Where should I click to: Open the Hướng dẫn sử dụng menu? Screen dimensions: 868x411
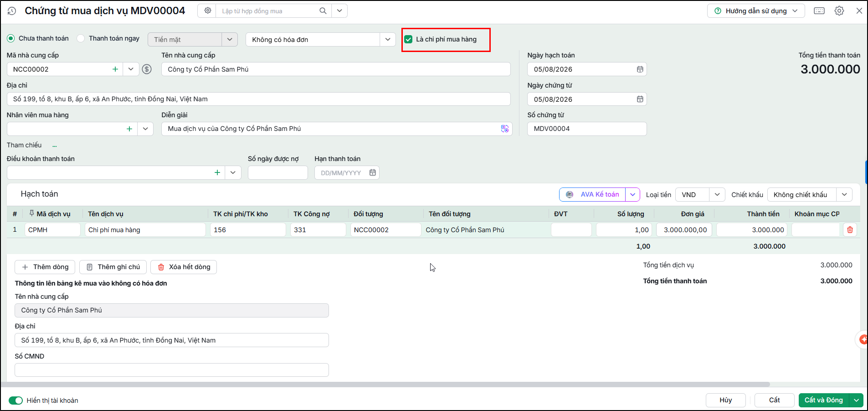[756, 11]
